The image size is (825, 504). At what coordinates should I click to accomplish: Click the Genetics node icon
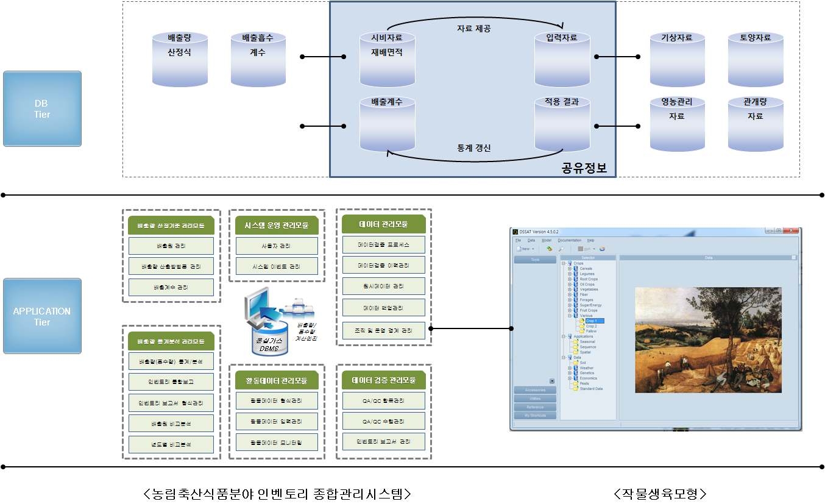pyautogui.click(x=576, y=373)
